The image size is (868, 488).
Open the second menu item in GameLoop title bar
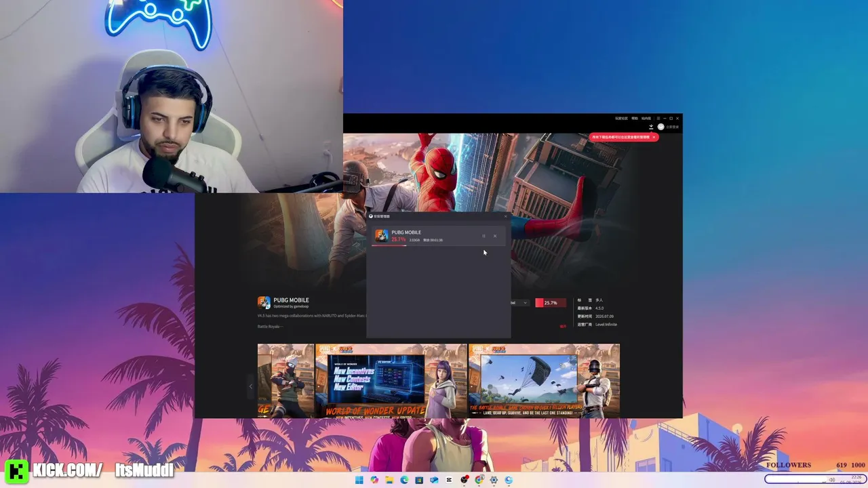(x=635, y=119)
